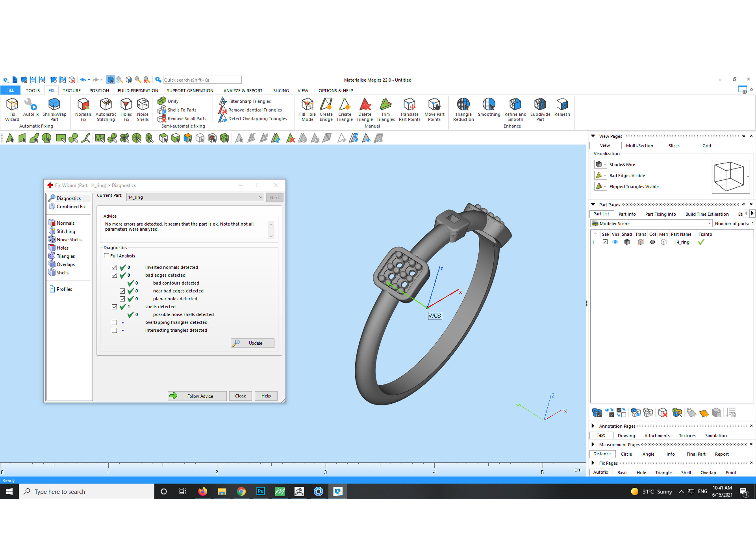Click the color swatch of 14_ring
Viewport: 756px width, 534px height.
652,242
